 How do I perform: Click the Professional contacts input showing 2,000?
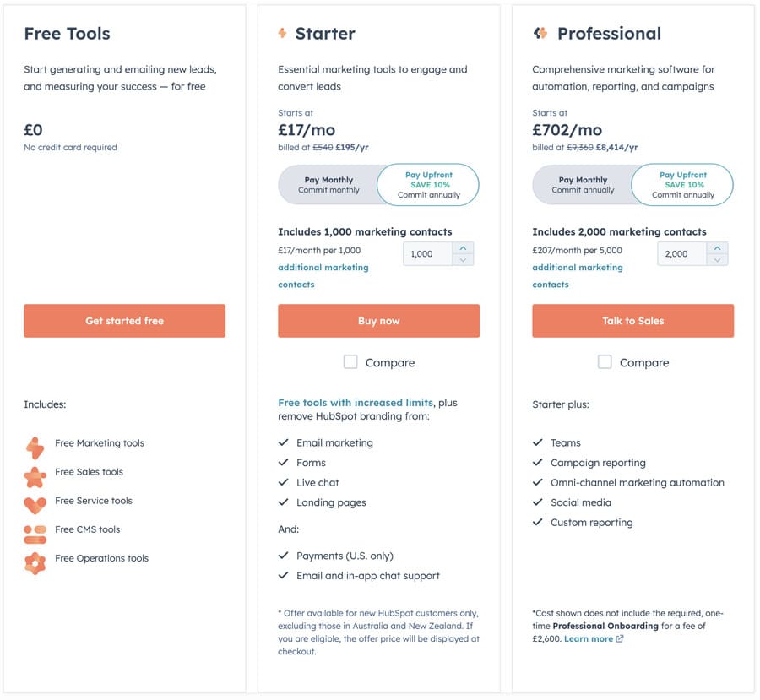coord(681,254)
